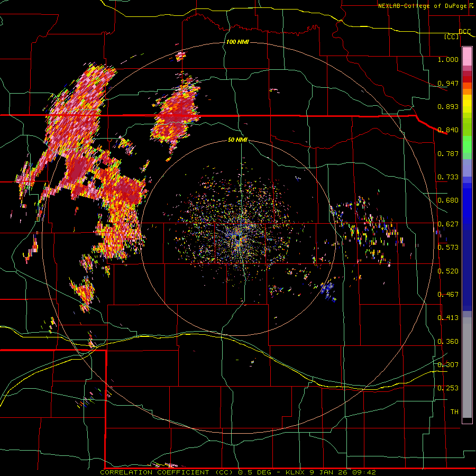
Task: Click the 0.467 scale value
Action: [x=448, y=294]
